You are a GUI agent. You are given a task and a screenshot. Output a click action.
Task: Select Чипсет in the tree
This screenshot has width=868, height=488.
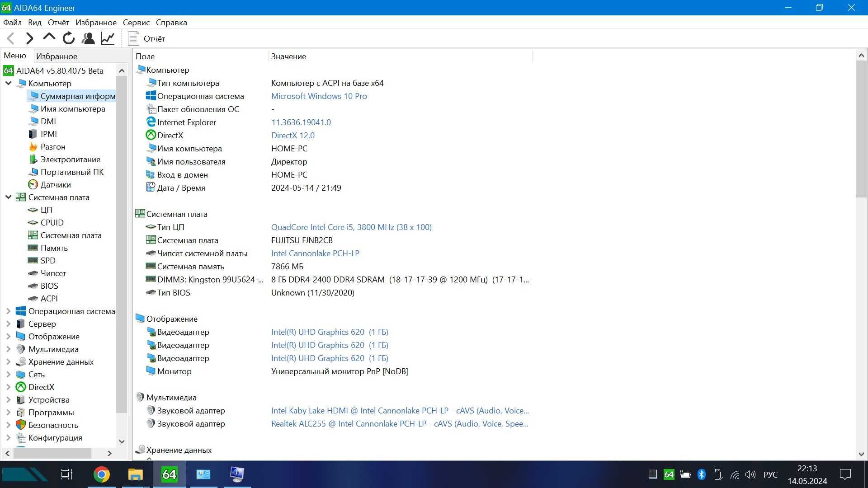coord(53,273)
